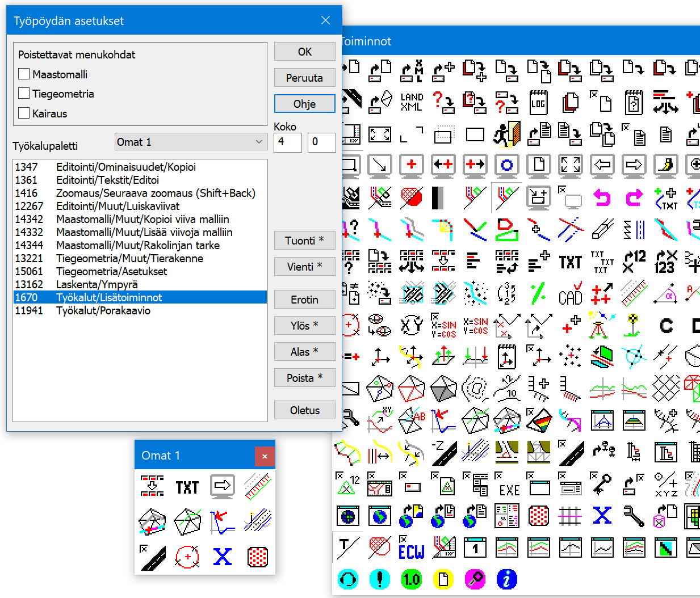Click the green 1.0 version circle icon
This screenshot has width=700, height=598.
412,579
